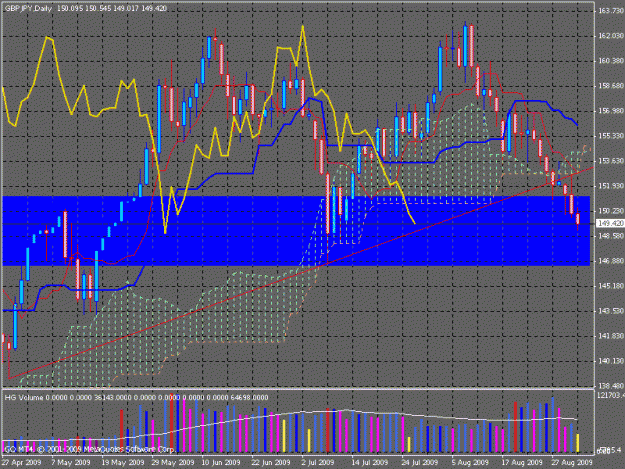Click the 160.380 price axis label
The image size is (625, 469).
coord(611,61)
